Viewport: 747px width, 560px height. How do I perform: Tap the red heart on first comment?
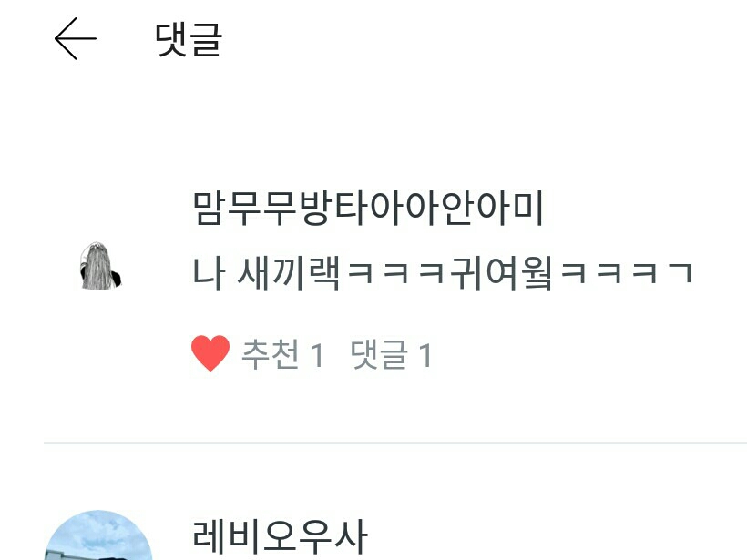(210, 353)
